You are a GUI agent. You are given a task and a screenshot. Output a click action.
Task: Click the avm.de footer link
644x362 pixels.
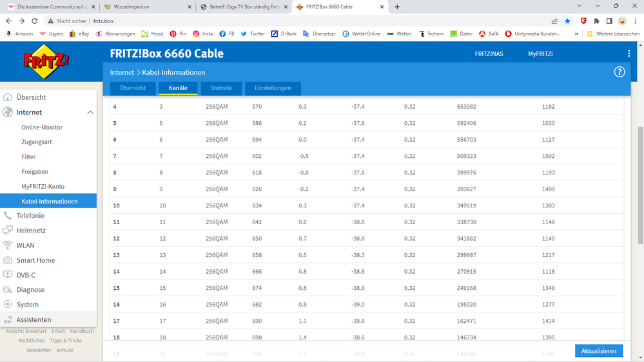click(x=65, y=350)
